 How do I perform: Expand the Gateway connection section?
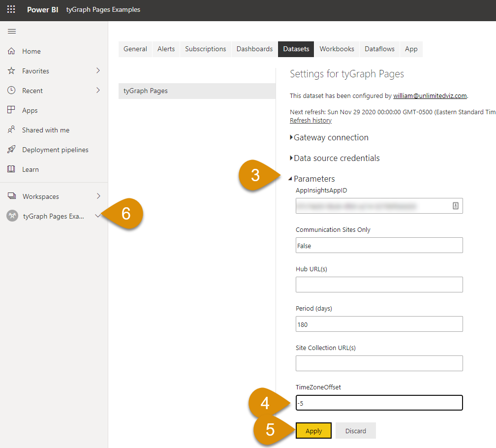pos(292,138)
